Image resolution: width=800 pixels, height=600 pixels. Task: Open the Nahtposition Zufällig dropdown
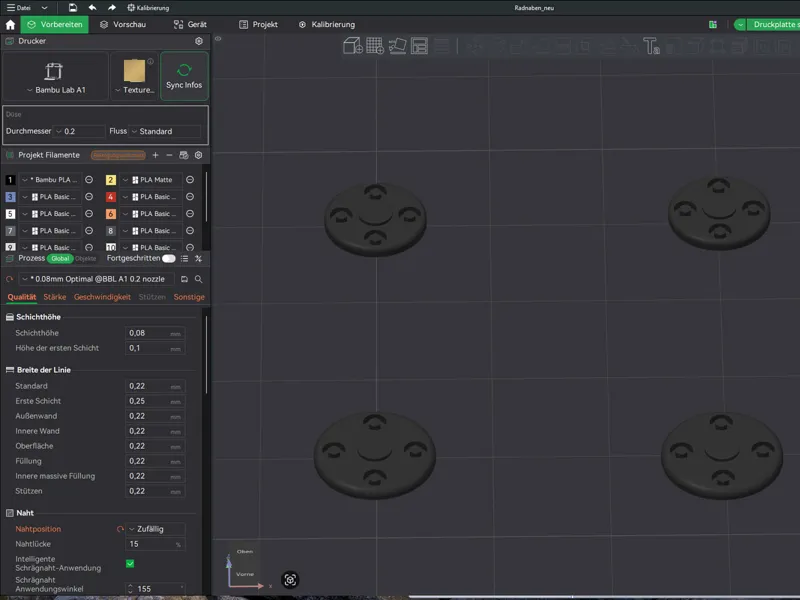pyautogui.click(x=156, y=529)
